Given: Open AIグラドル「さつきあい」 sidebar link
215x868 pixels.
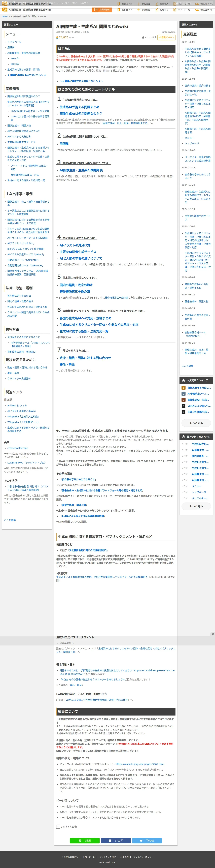Looking at the screenshot, I should 21,243.
